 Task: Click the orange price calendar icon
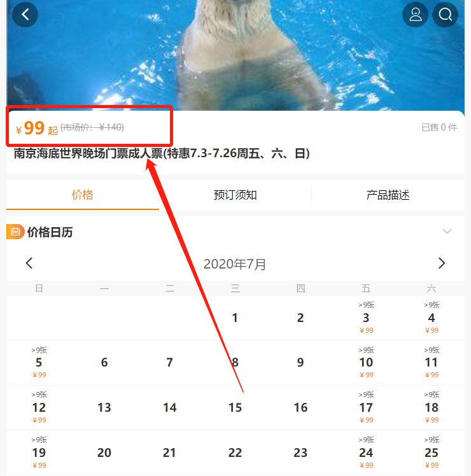pos(15,232)
